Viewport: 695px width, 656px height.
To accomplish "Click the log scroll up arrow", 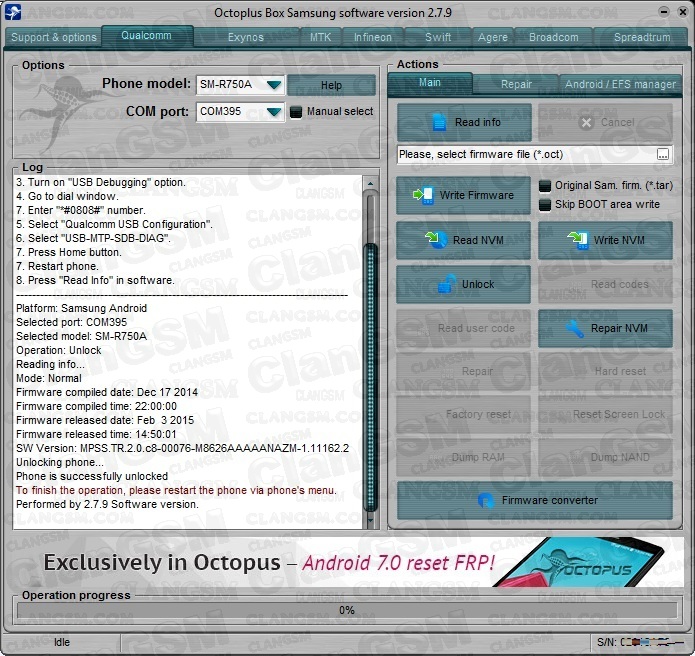I will click(x=370, y=183).
